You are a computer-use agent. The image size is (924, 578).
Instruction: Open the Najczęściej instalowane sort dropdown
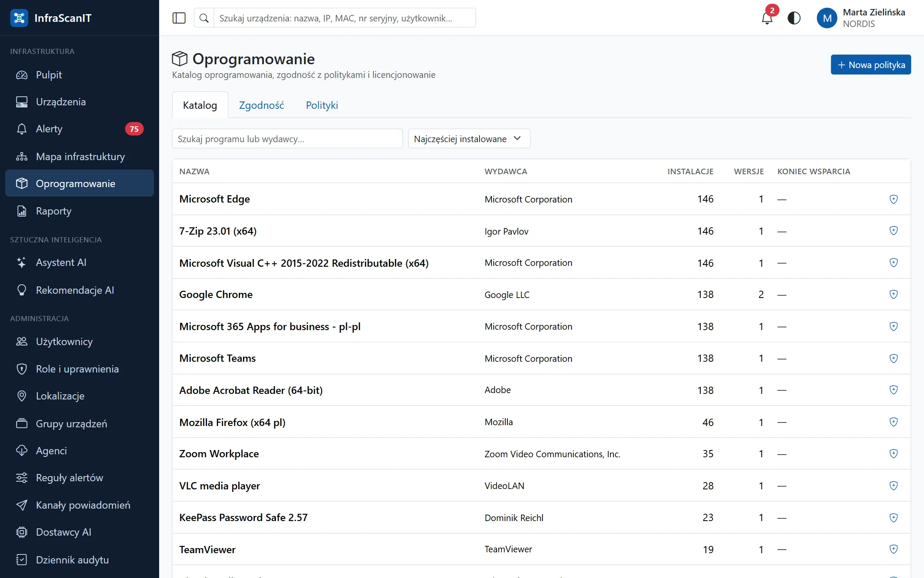pyautogui.click(x=469, y=139)
